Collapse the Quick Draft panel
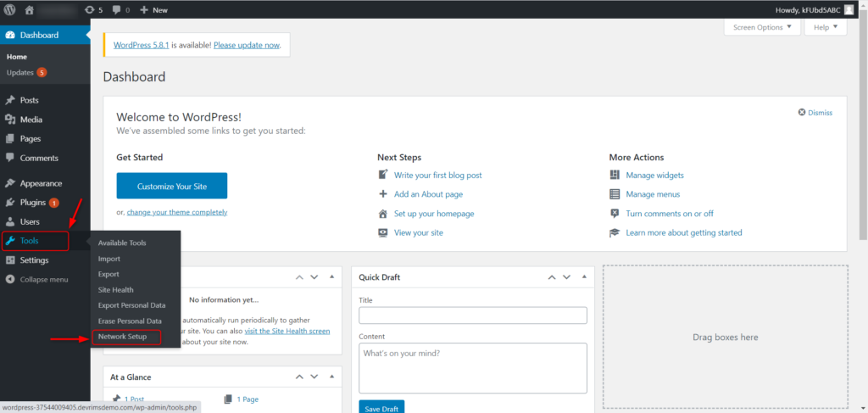The image size is (868, 413). pyautogui.click(x=584, y=276)
